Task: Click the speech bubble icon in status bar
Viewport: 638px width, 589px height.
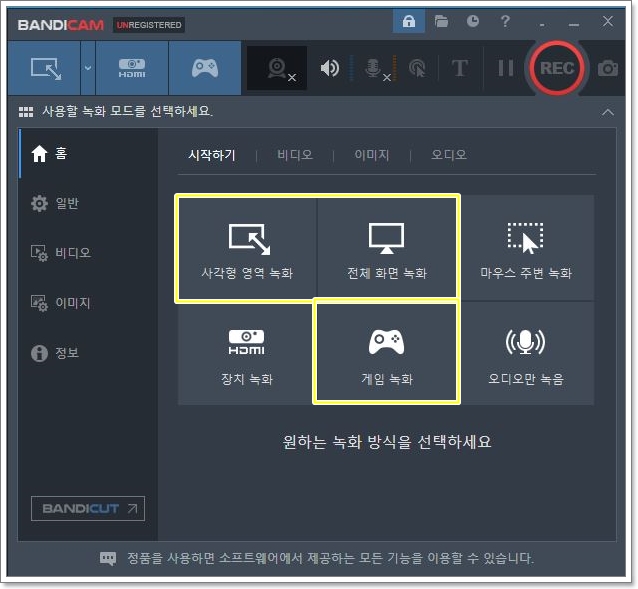Action: (108, 558)
